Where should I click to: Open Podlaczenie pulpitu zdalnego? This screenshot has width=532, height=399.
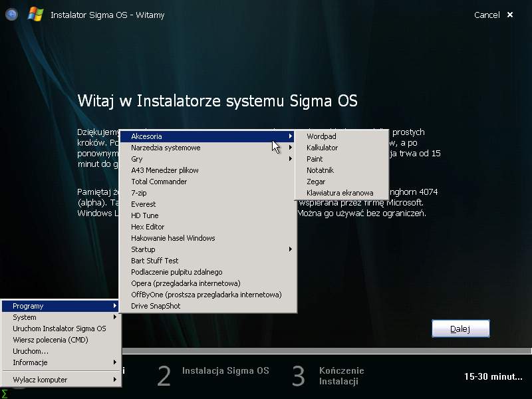(x=207, y=272)
